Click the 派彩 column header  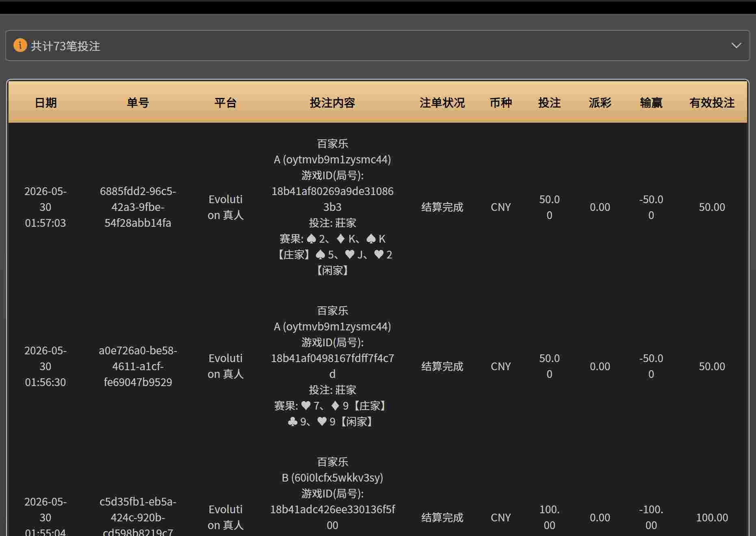click(x=600, y=102)
